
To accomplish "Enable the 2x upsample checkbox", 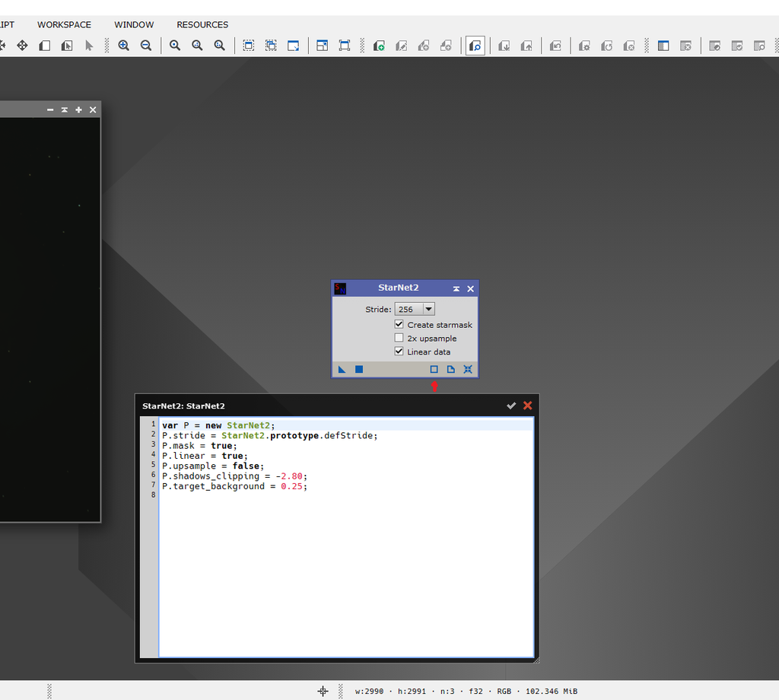I will coord(399,338).
